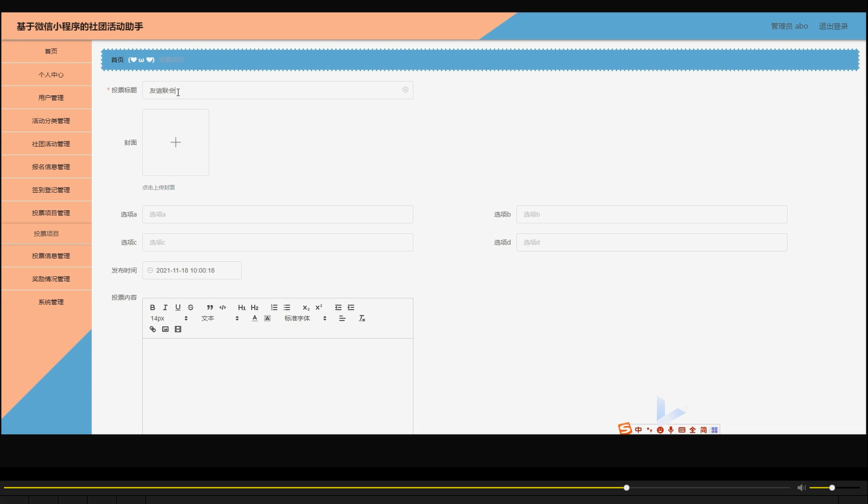
Task: Click 管理员 abo account label
Action: (789, 26)
